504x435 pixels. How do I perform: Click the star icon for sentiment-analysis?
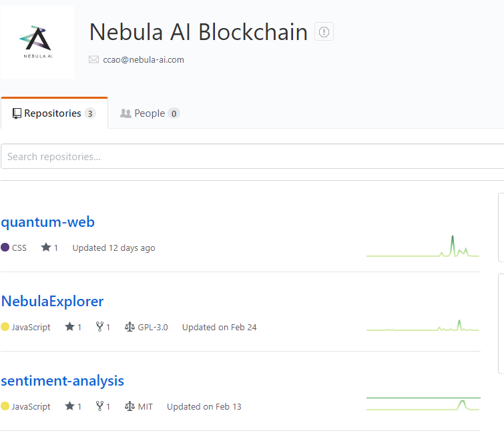69,406
